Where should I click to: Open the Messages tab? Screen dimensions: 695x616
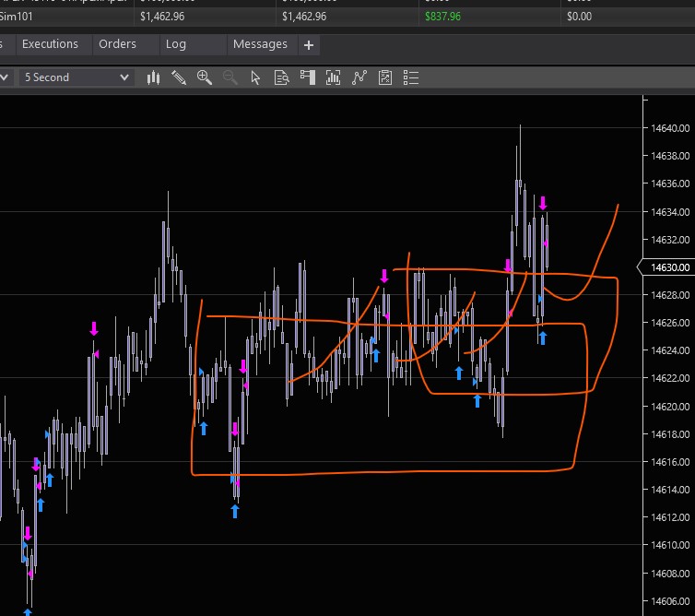click(x=260, y=44)
